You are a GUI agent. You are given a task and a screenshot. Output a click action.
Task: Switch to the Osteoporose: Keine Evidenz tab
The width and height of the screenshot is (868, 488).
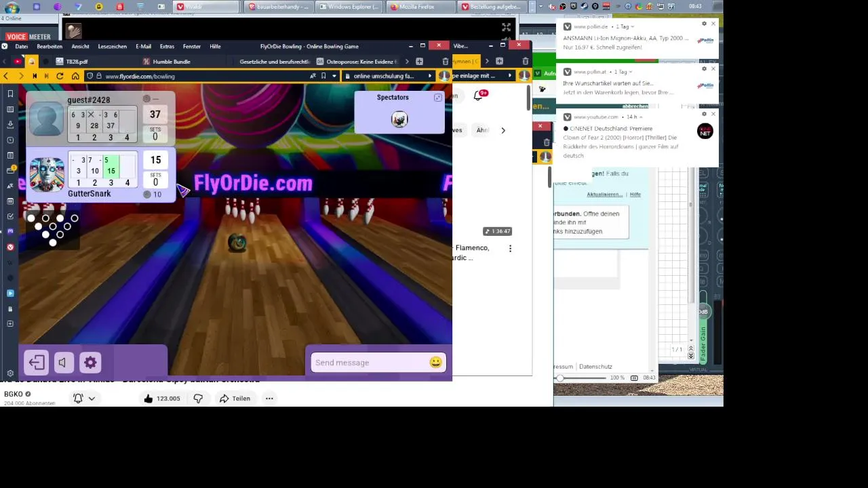coord(356,62)
